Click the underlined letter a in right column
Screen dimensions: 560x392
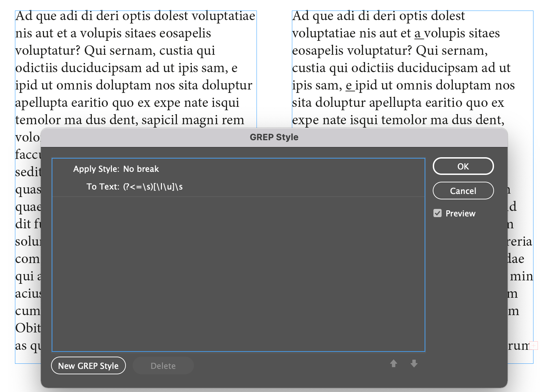(417, 33)
